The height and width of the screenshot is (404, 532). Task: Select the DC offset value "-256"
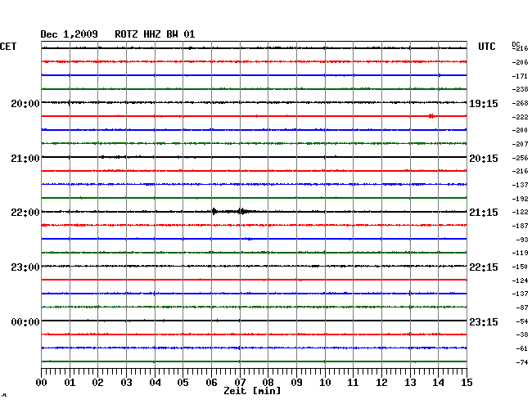520,158
